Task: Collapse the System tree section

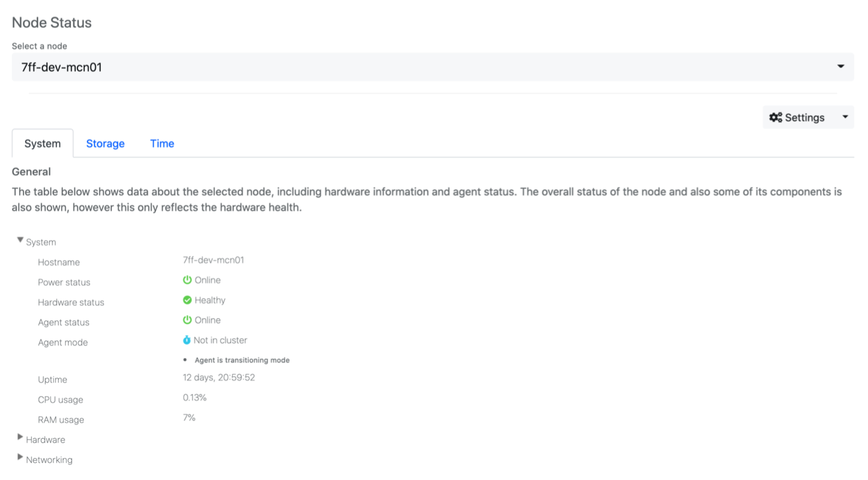Action: (x=20, y=240)
